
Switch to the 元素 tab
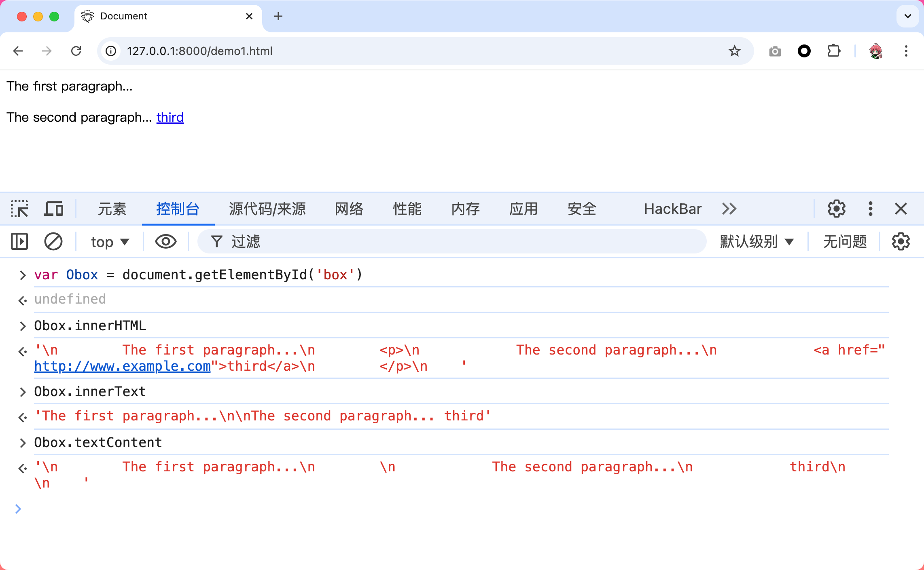pos(112,209)
